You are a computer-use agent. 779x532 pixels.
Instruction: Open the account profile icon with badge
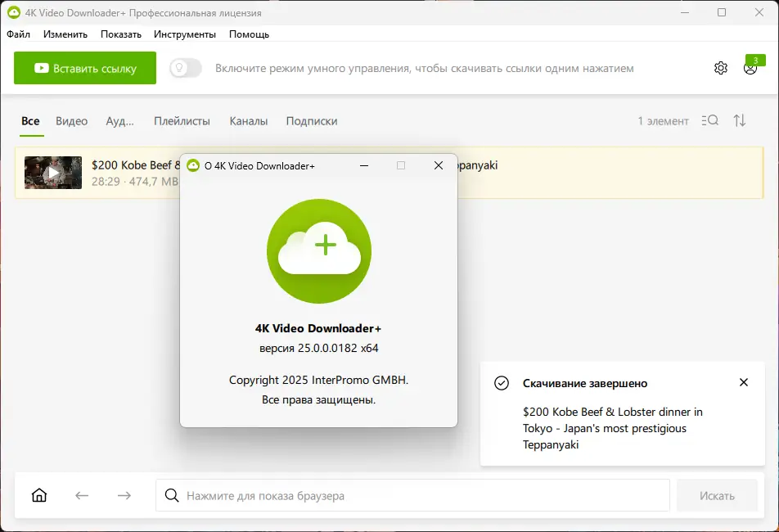[x=750, y=68]
